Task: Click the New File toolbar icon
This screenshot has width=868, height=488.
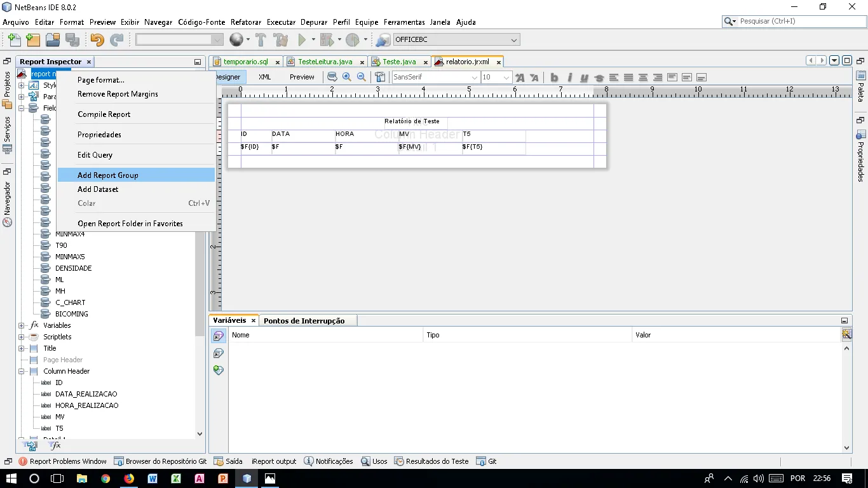Action: 13,40
